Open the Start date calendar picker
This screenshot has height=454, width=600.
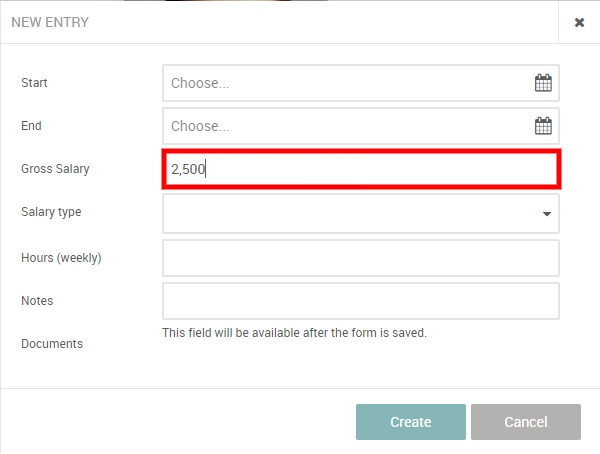[x=543, y=83]
